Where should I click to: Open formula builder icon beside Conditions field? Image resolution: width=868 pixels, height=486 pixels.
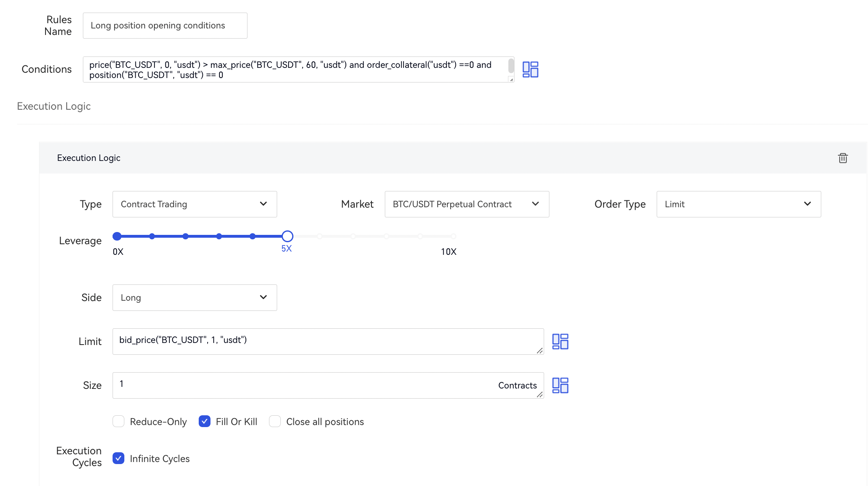tap(530, 69)
